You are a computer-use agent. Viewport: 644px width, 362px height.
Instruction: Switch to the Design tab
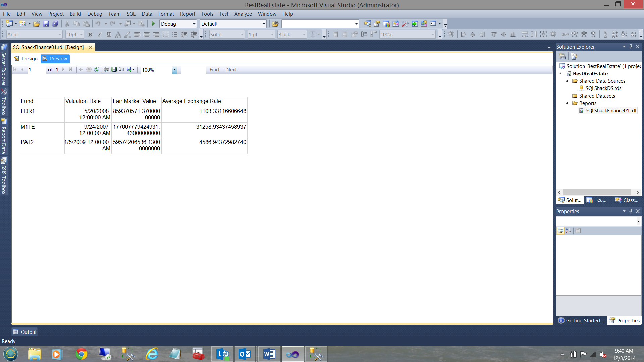(x=26, y=59)
